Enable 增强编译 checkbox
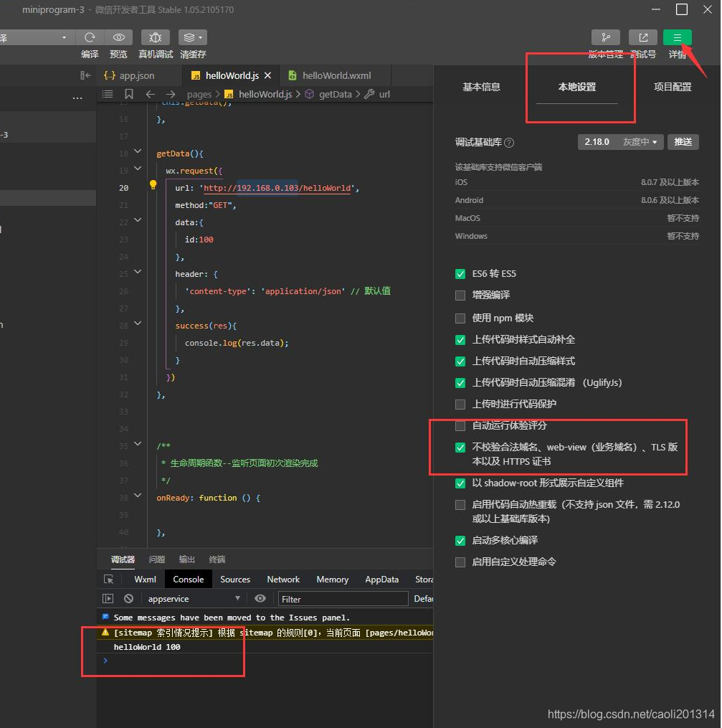This screenshot has width=722, height=728. (x=460, y=296)
